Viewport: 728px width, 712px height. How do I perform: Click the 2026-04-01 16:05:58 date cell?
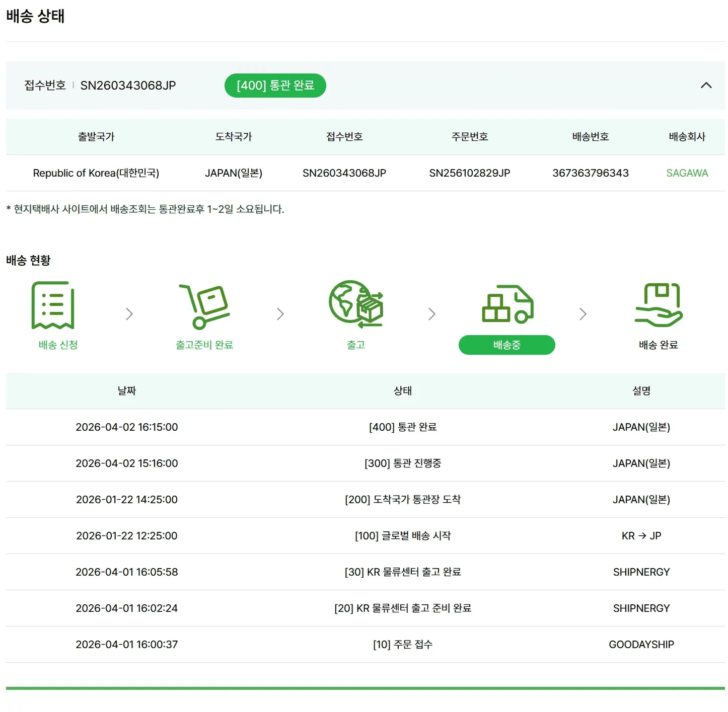point(127,572)
